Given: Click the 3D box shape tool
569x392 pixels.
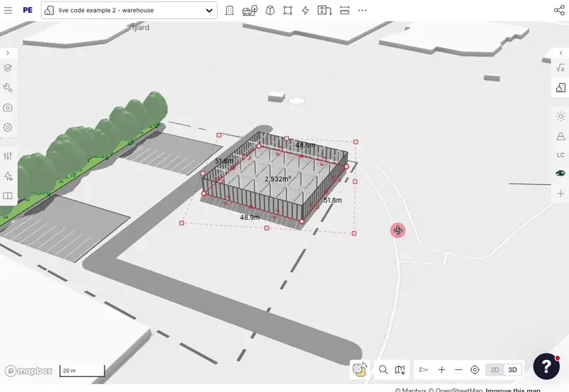Looking at the screenshot, I should tap(270, 11).
